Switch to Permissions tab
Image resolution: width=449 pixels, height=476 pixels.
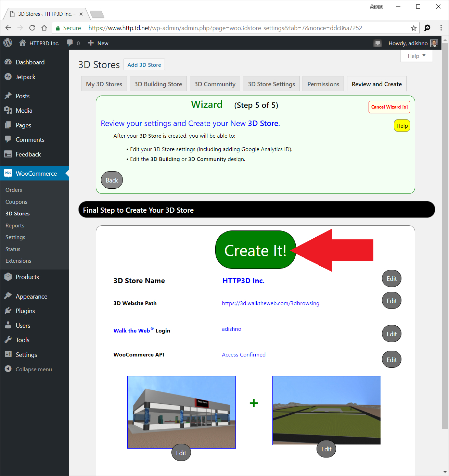tap(323, 84)
